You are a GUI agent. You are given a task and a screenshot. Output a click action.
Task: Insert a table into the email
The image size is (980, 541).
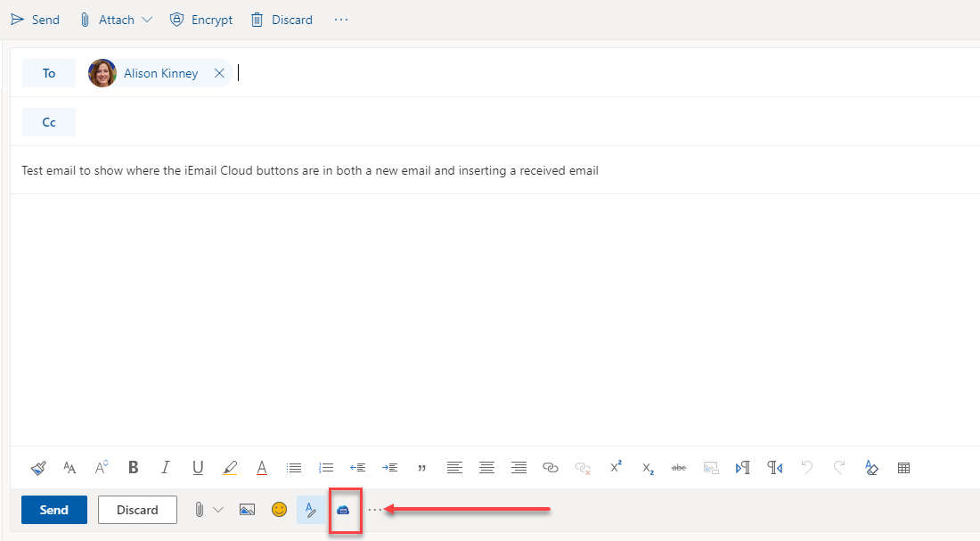tap(903, 467)
